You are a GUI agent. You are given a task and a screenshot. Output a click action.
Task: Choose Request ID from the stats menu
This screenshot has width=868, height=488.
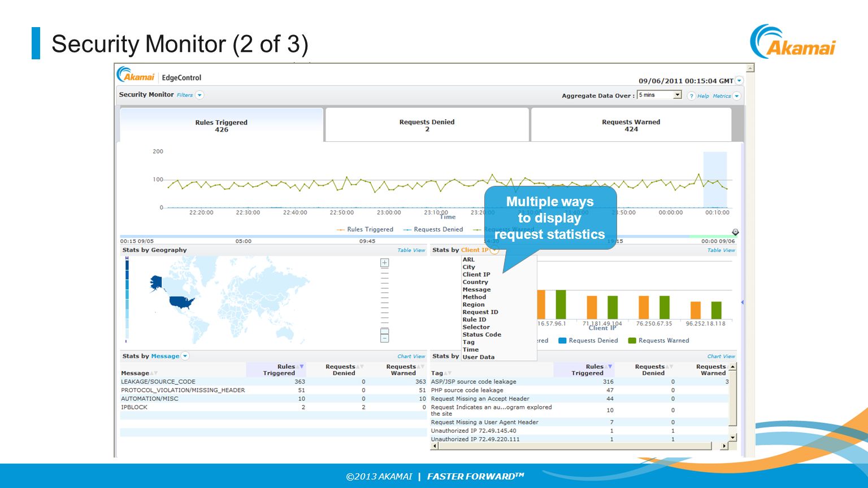[480, 312]
